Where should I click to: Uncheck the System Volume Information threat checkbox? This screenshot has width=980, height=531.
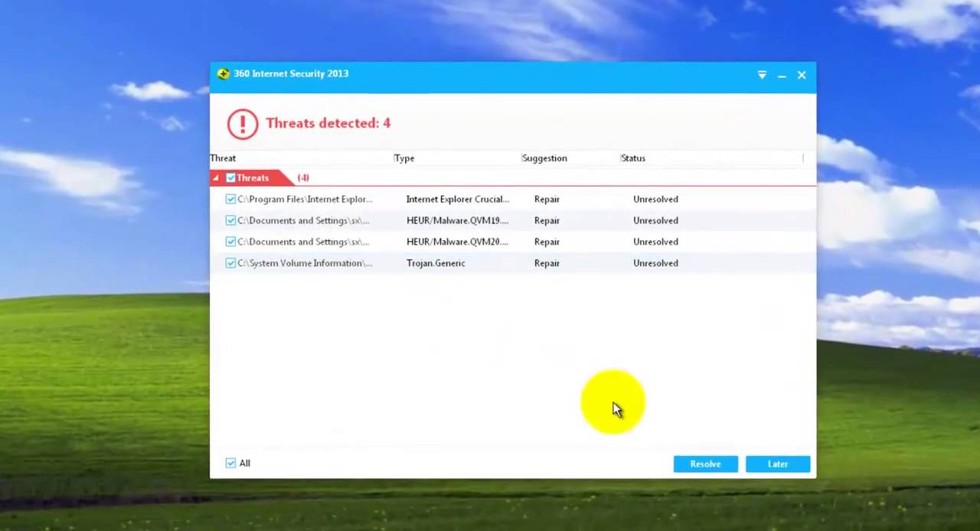(230, 263)
